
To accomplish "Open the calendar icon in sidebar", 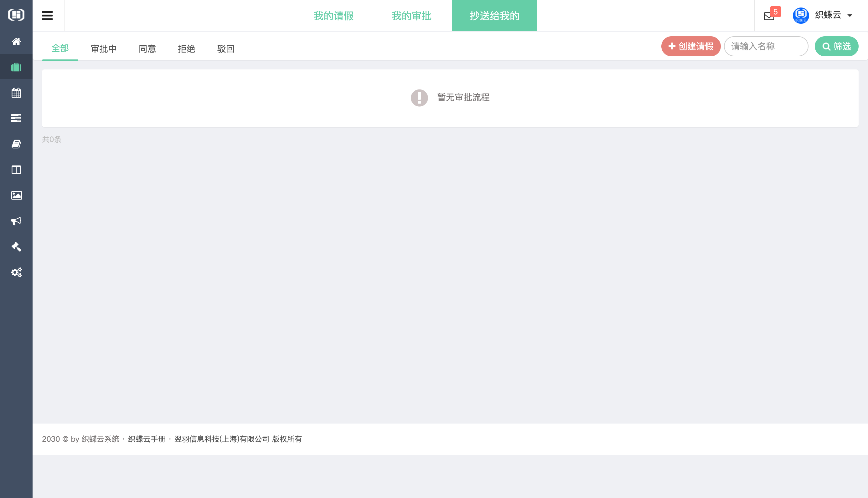I will pyautogui.click(x=16, y=93).
